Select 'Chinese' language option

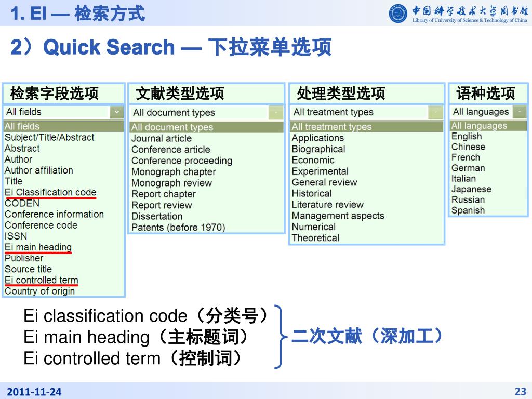468,147
